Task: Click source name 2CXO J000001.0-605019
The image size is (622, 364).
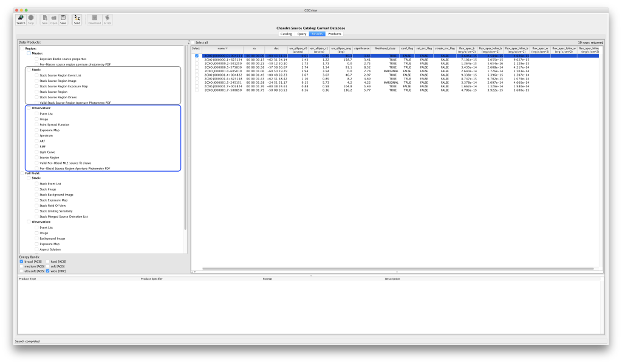Action: (223, 72)
